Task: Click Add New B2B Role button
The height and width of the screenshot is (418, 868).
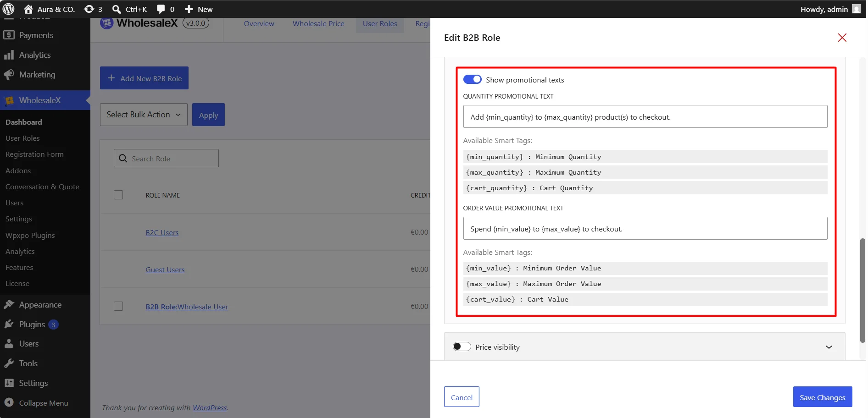Action: pyautogui.click(x=144, y=78)
